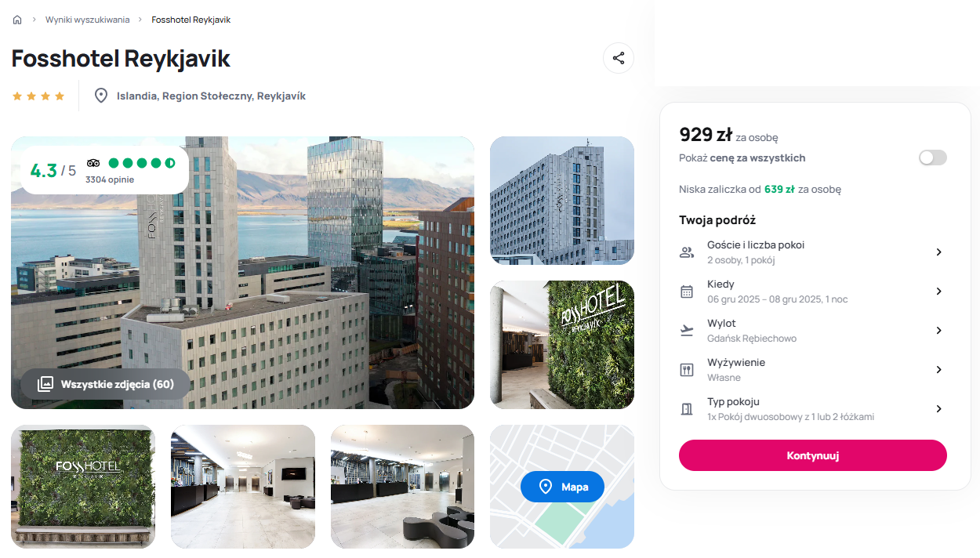Click the Kontynuuj button
This screenshot has width=980, height=558.
coord(813,455)
